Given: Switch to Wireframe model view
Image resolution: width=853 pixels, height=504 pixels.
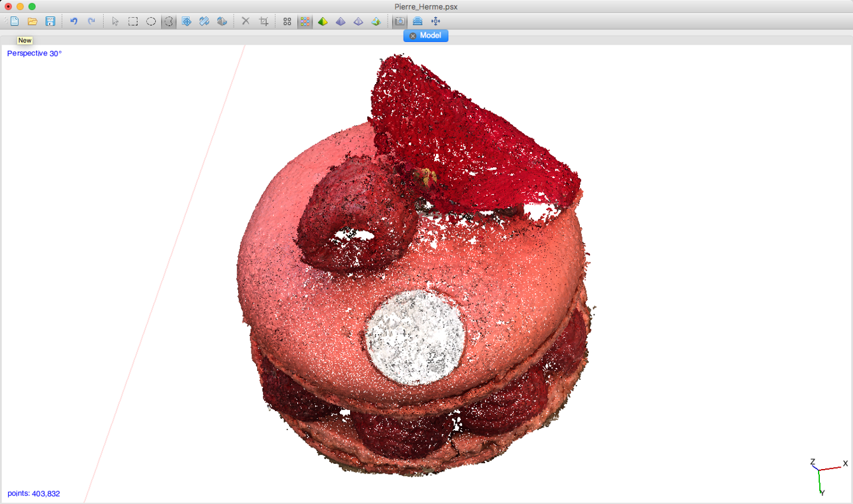Looking at the screenshot, I should (x=358, y=22).
